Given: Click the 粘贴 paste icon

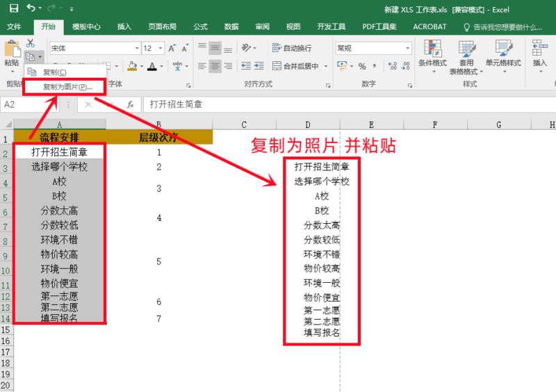Looking at the screenshot, I should coord(12,49).
